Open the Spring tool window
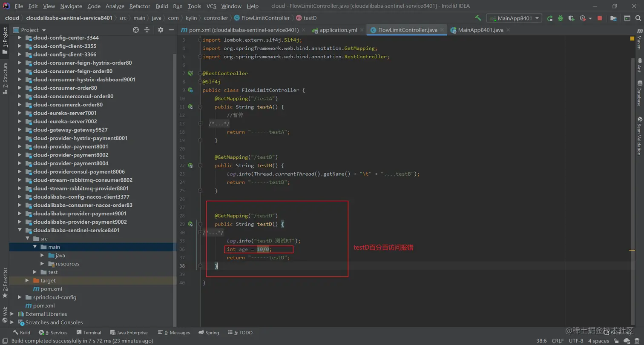 pyautogui.click(x=208, y=333)
